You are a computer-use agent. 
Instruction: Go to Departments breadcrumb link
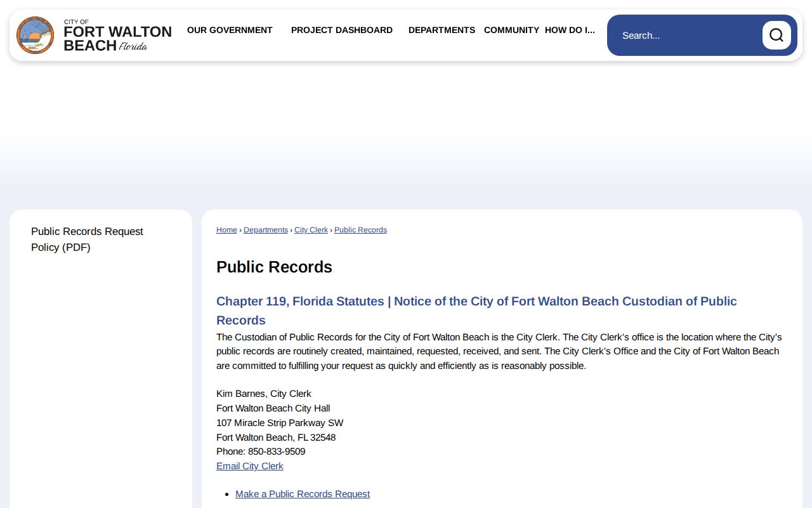[x=266, y=230]
